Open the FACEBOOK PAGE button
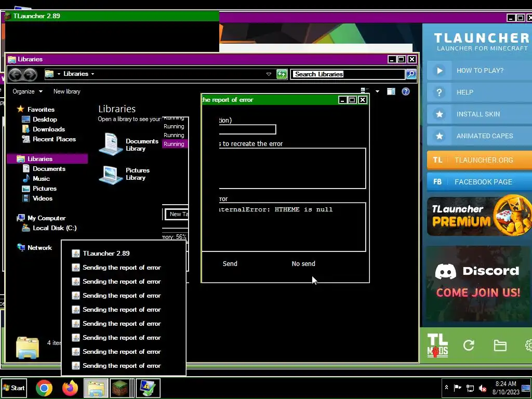This screenshot has width=532, height=399. coord(480,182)
